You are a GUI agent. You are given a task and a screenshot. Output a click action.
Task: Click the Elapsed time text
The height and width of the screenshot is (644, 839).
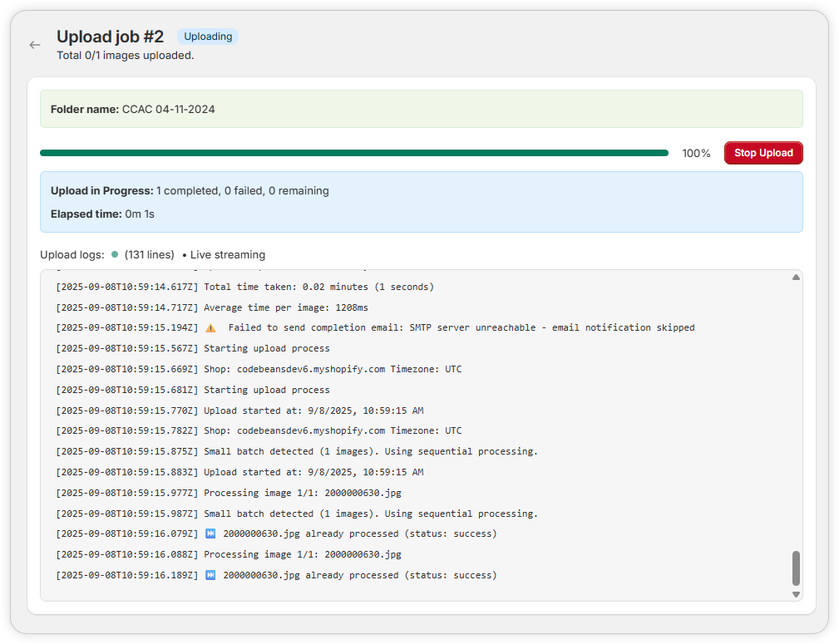(102, 214)
